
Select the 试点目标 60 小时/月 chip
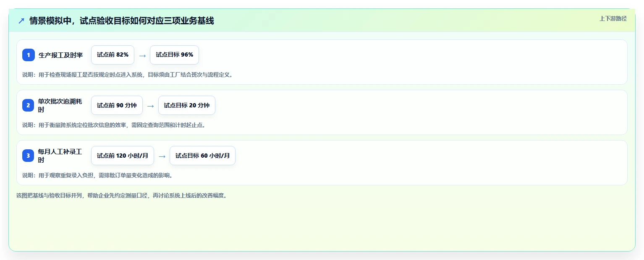coord(202,156)
